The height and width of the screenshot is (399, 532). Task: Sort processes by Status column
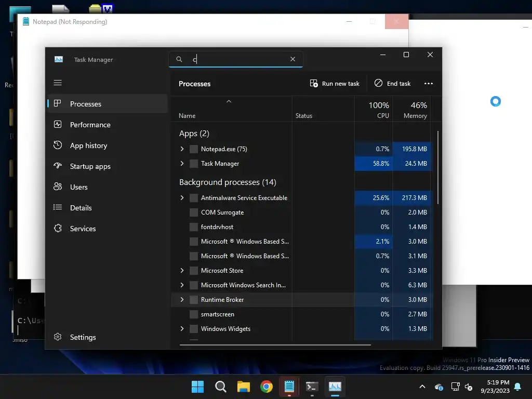pos(323,109)
